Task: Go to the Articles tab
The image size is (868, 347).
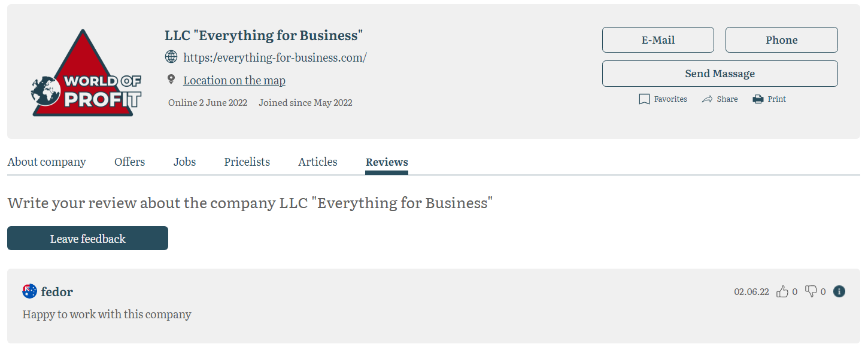Action: pos(317,162)
